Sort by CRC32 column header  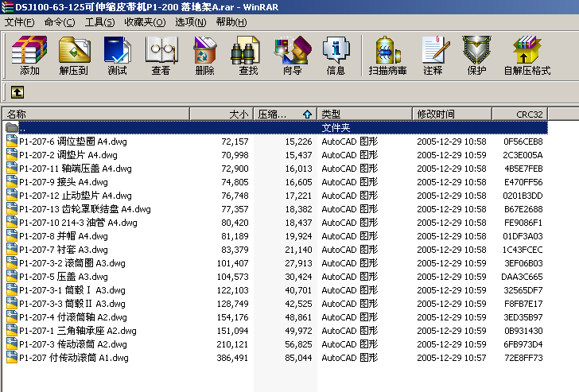click(520, 114)
